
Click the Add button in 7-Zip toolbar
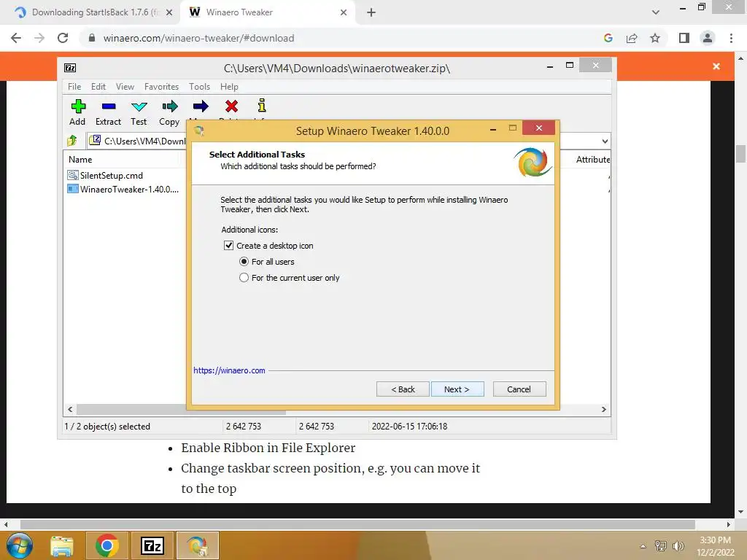click(77, 112)
